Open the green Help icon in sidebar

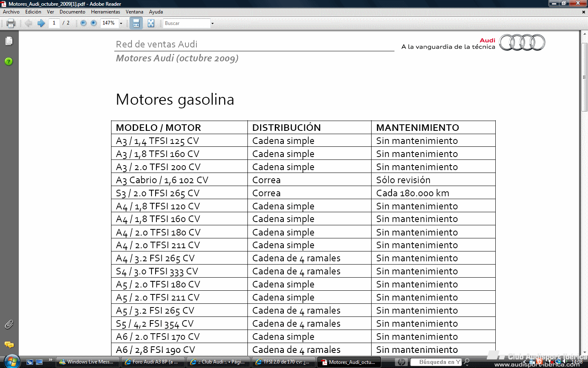coord(9,61)
